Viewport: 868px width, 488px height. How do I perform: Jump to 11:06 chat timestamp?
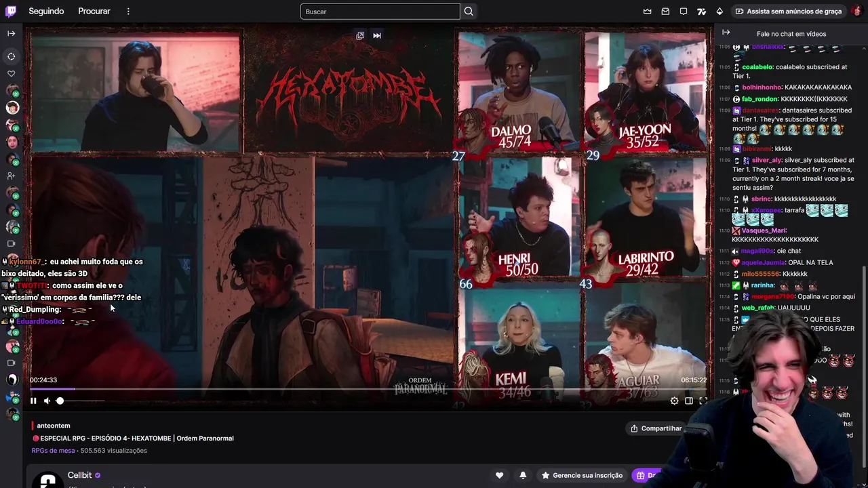click(x=724, y=88)
